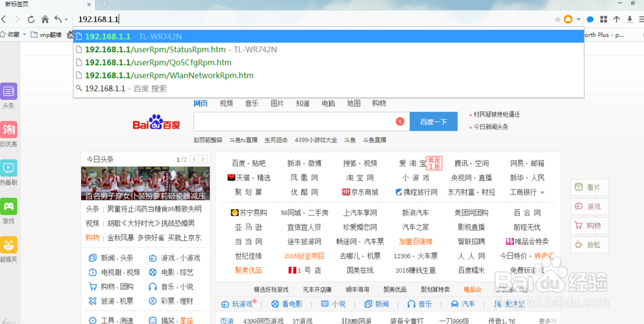The height and width of the screenshot is (324, 644).
Task: Open the blue chat bubble icon
Action: [590, 19]
